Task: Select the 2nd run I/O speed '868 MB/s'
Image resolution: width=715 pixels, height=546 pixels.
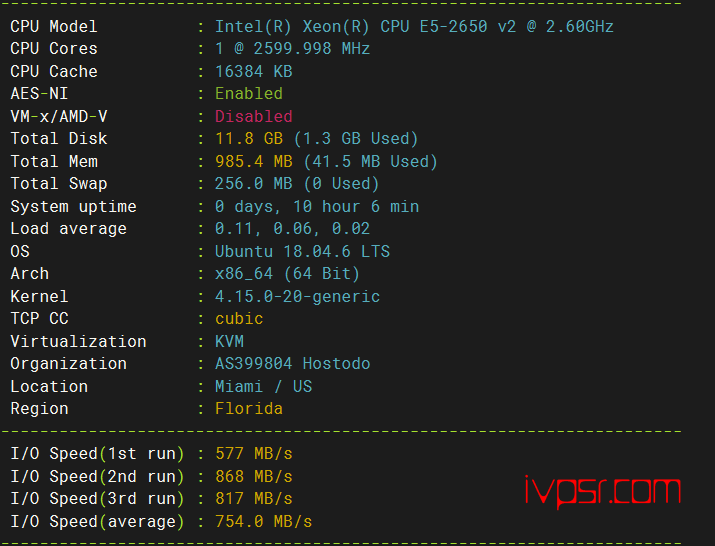Action: (254, 476)
